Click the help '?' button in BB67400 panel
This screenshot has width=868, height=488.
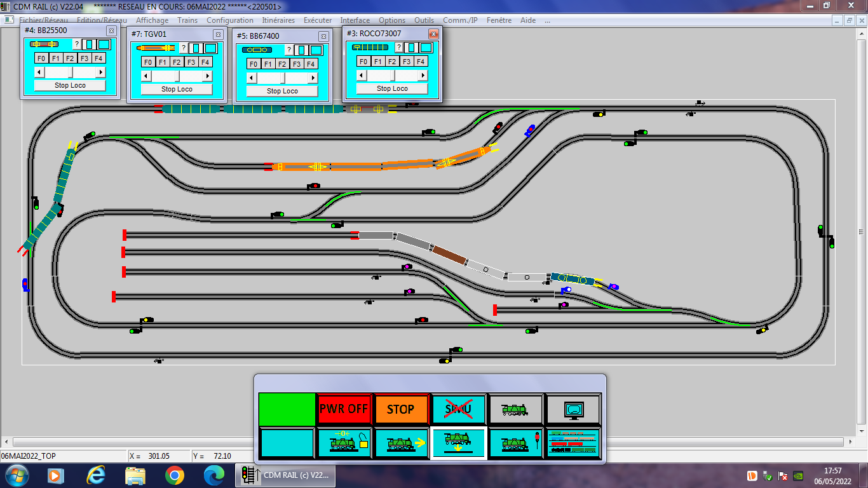288,50
